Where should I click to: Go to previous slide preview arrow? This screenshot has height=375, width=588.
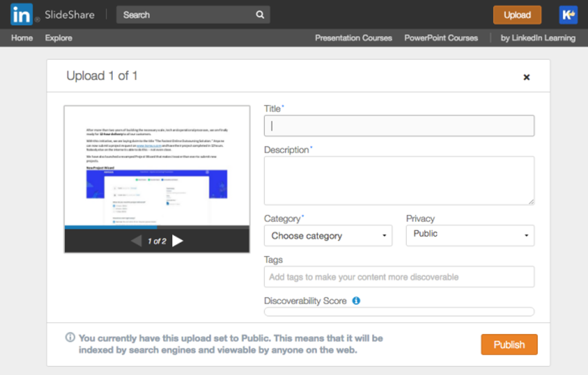coord(137,241)
